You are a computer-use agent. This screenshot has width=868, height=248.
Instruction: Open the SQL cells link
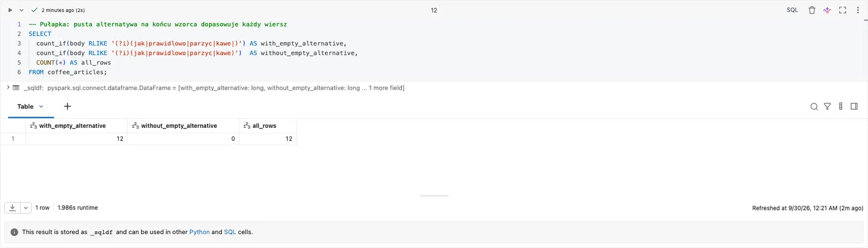pos(230,232)
